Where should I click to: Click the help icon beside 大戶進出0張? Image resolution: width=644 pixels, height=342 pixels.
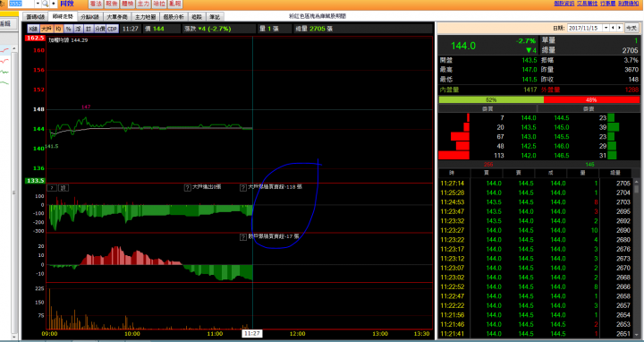point(187,187)
